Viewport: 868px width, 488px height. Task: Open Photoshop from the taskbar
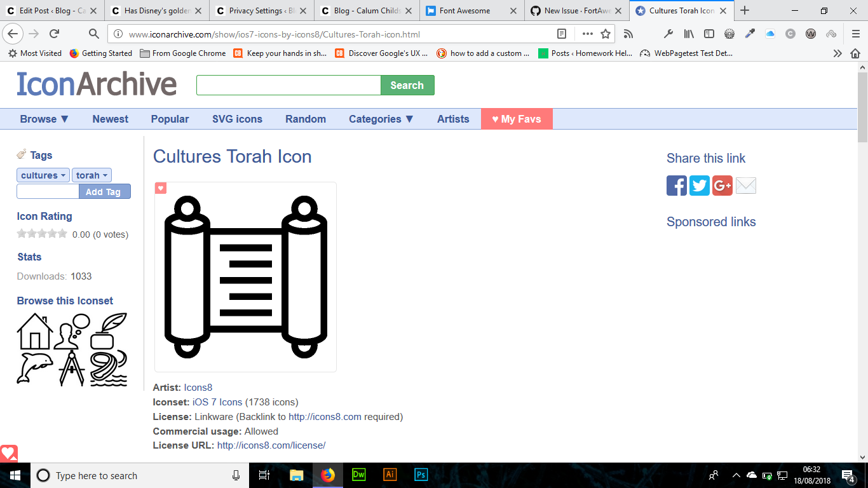(420, 475)
